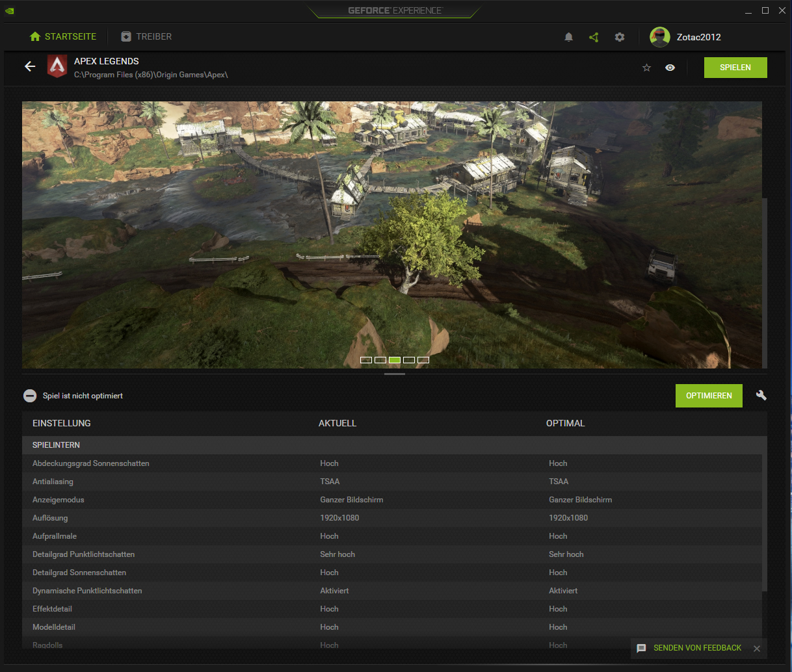Viewport: 792px width, 672px height.
Task: Click the Optimal column header
Action: 566,423
